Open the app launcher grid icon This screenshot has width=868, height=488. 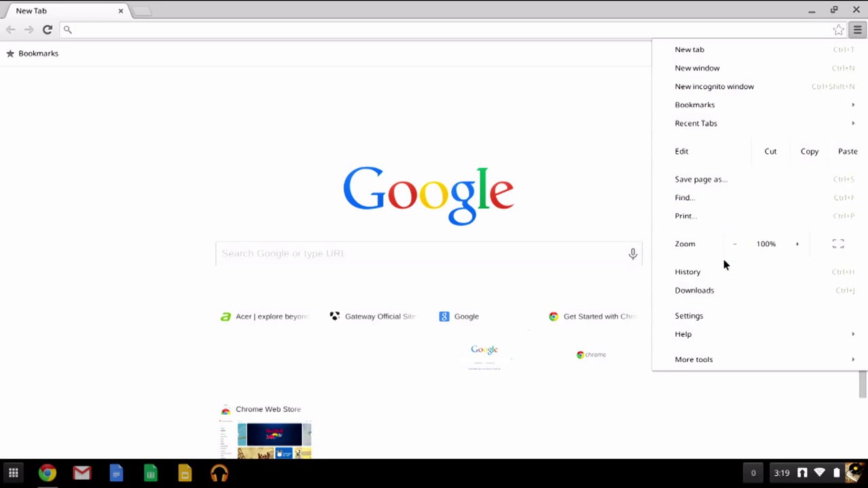tap(13, 473)
